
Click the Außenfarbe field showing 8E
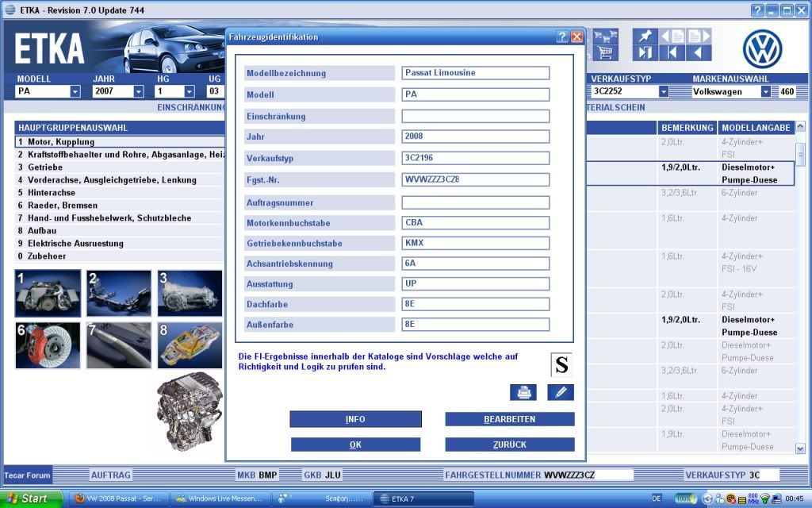pyautogui.click(x=476, y=325)
